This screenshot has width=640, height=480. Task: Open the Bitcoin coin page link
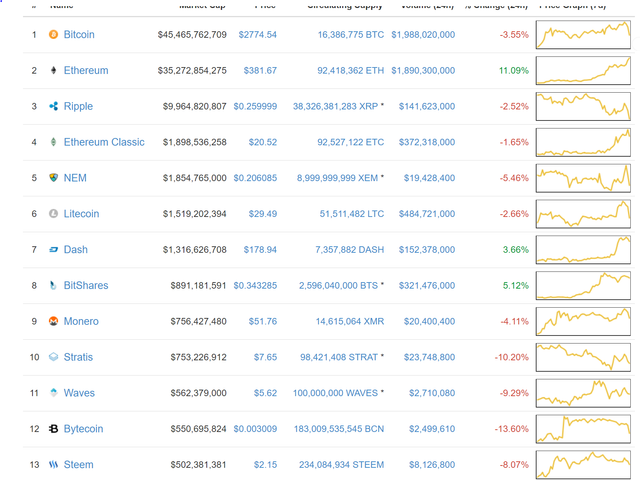[79, 35]
